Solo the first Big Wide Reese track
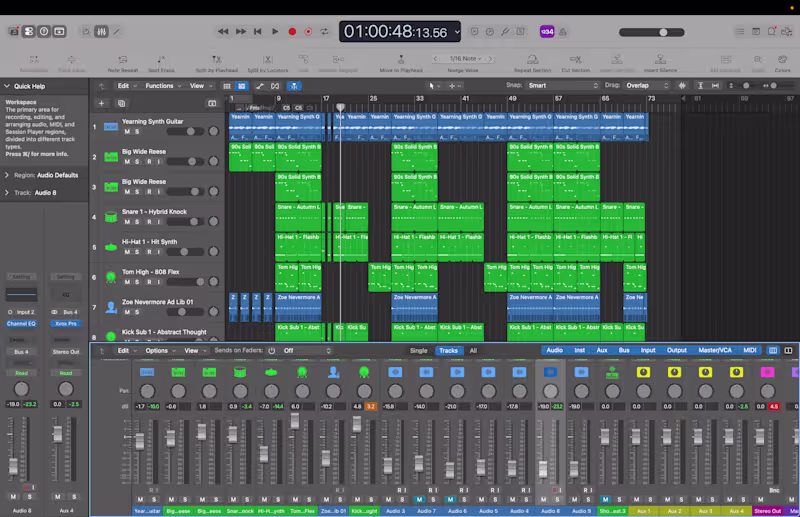The image size is (800, 517). click(137, 162)
